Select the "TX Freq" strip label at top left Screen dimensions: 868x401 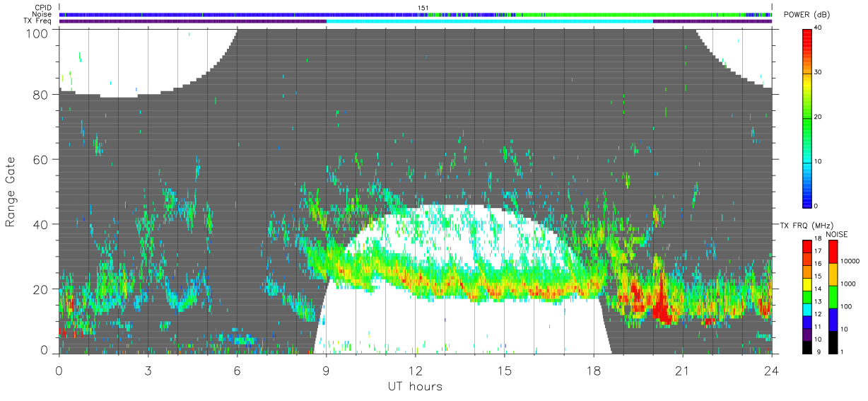[39, 21]
